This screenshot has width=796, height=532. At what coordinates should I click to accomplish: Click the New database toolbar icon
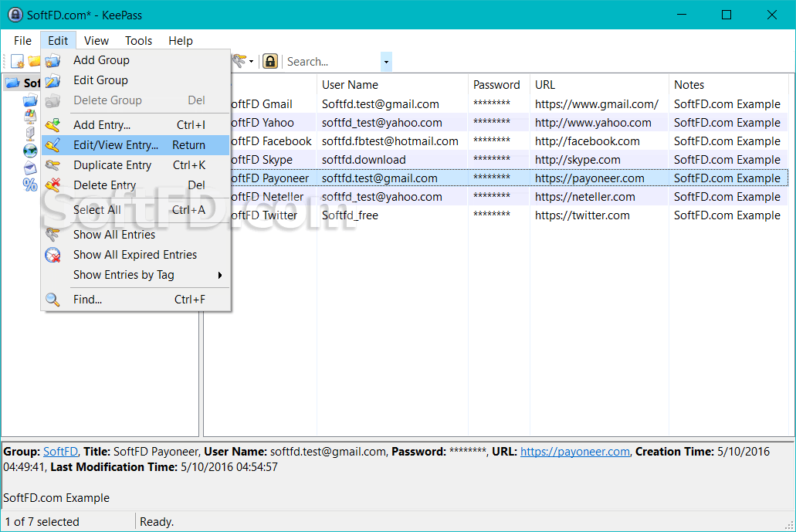[x=17, y=62]
